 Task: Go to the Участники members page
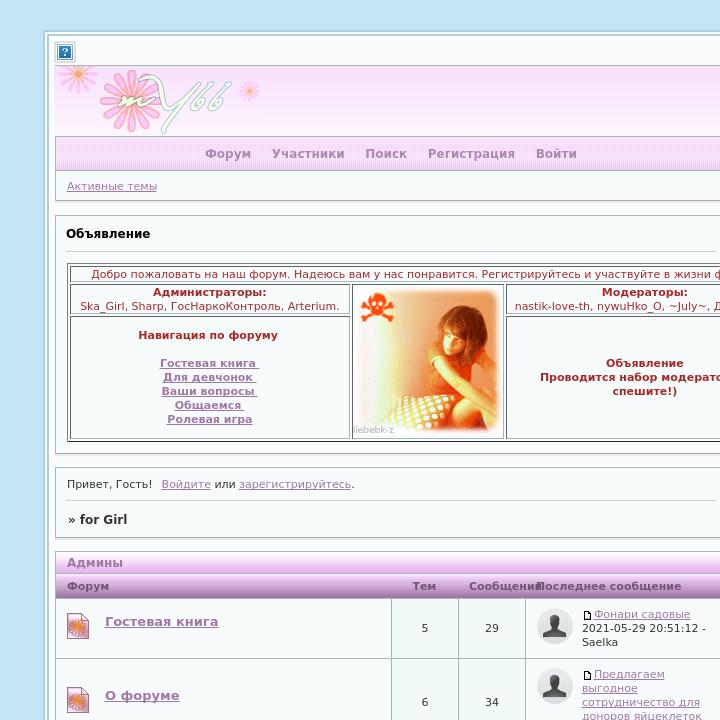[x=308, y=154]
